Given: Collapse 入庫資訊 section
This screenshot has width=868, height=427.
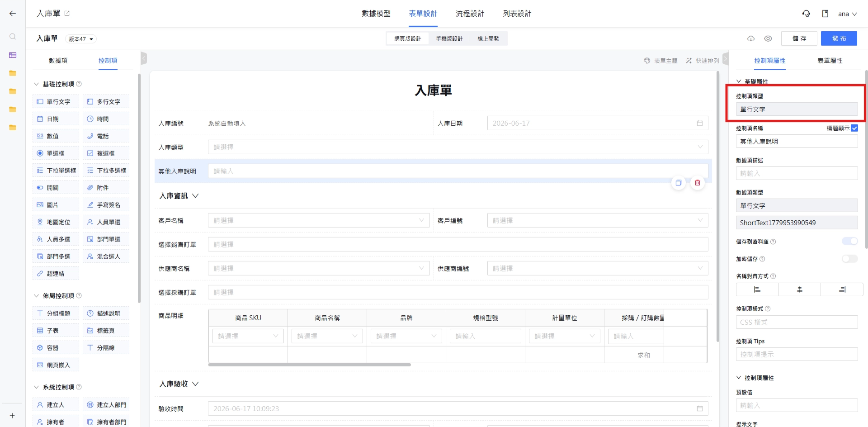Looking at the screenshot, I should pos(195,196).
